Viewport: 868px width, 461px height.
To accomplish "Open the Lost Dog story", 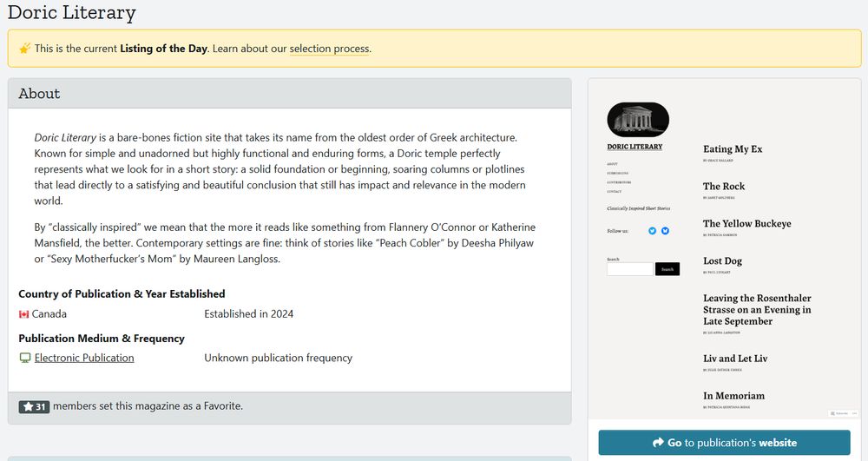I will click(722, 260).
